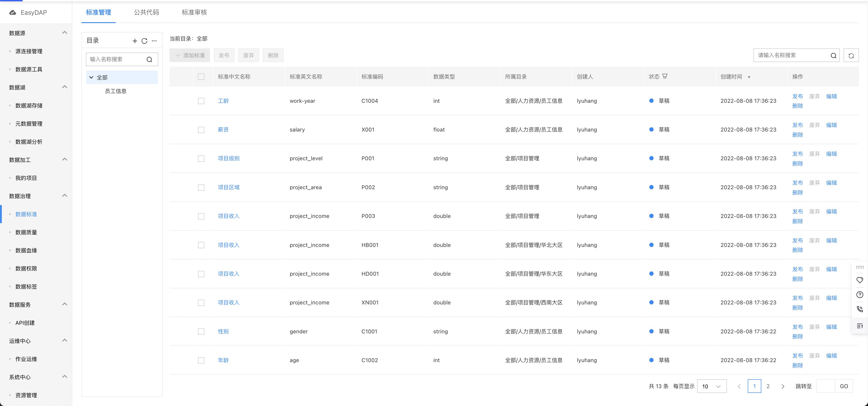This screenshot has width=868, height=406.
Task: Go to page 2
Action: click(x=768, y=387)
